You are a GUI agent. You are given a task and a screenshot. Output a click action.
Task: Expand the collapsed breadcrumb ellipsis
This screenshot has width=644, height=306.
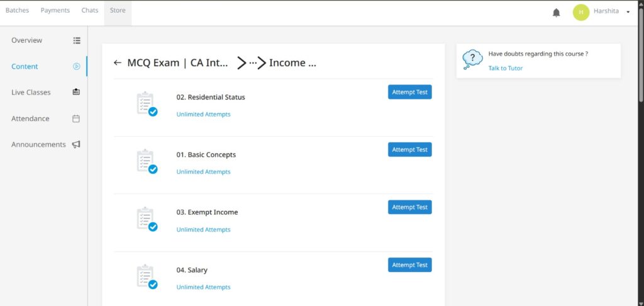(x=253, y=63)
